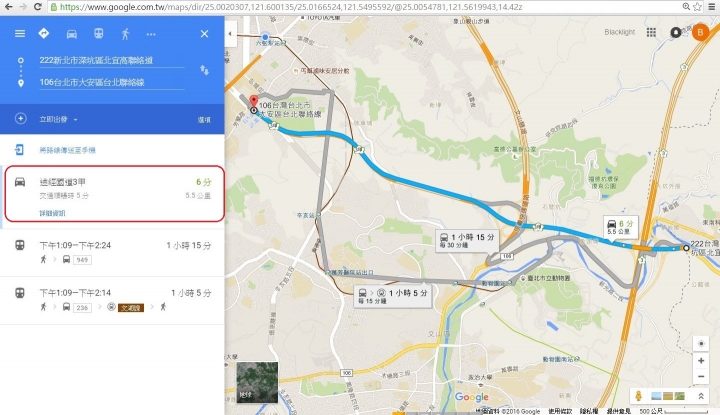
Task: Choose the 6 分 driving route
Action: (114, 194)
